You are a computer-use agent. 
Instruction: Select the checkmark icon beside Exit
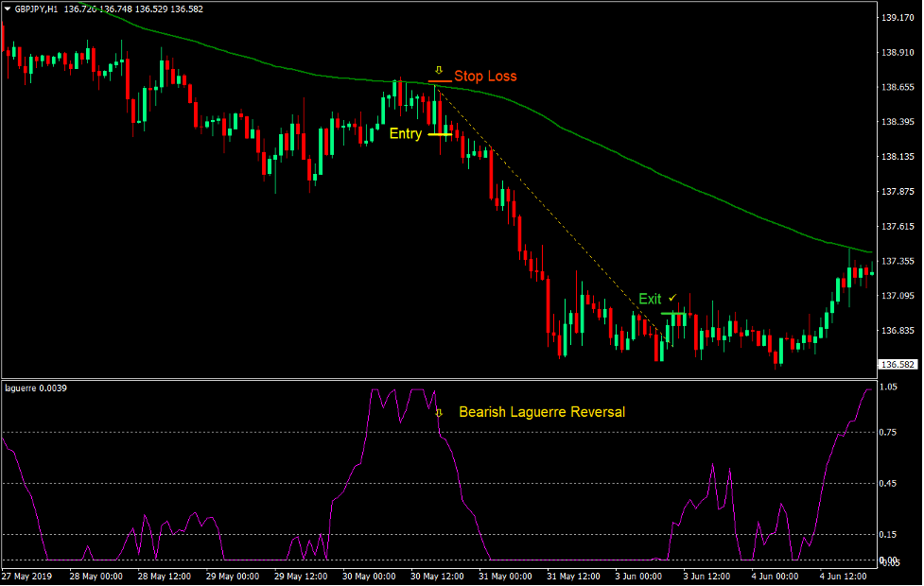[671, 297]
